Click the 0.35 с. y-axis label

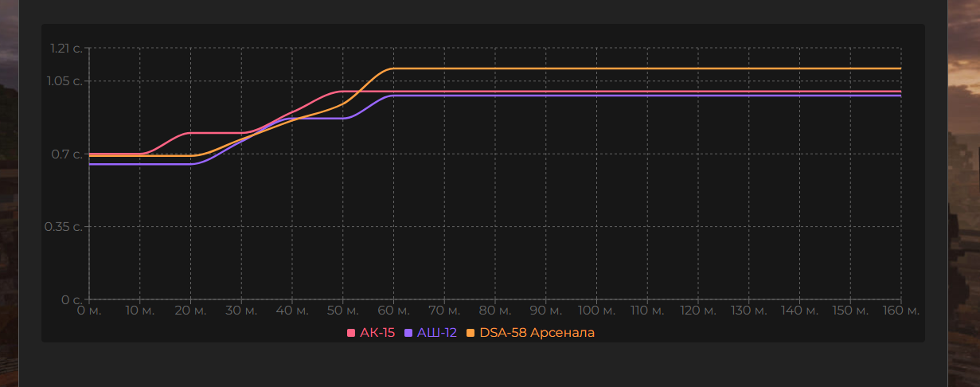(65, 227)
